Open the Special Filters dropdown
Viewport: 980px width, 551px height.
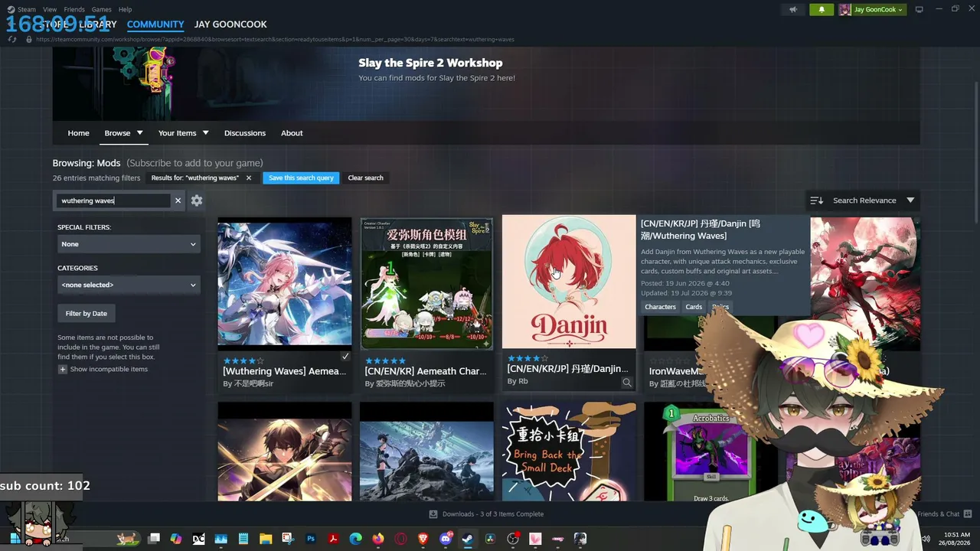pos(129,244)
